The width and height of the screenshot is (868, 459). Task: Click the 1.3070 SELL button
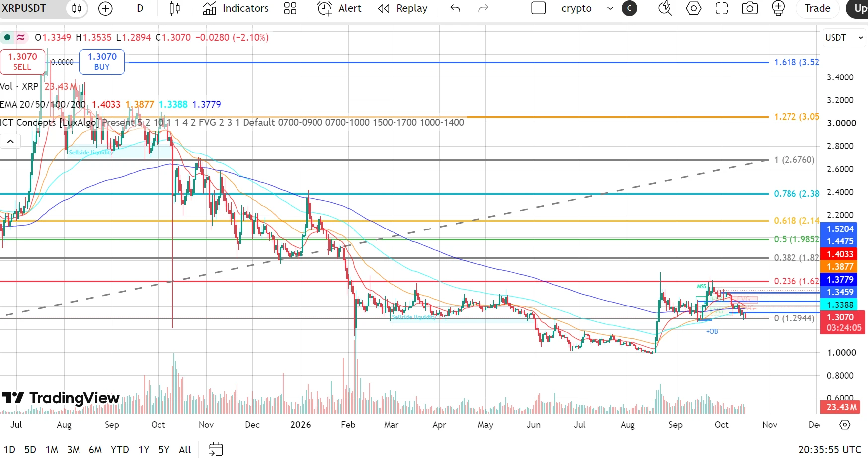point(22,62)
